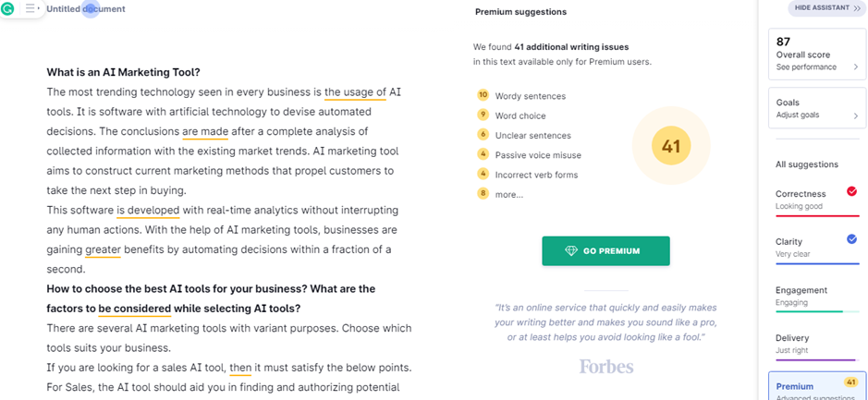The width and height of the screenshot is (868, 400).
Task: Click the GO PREMIUM button
Action: [x=605, y=251]
